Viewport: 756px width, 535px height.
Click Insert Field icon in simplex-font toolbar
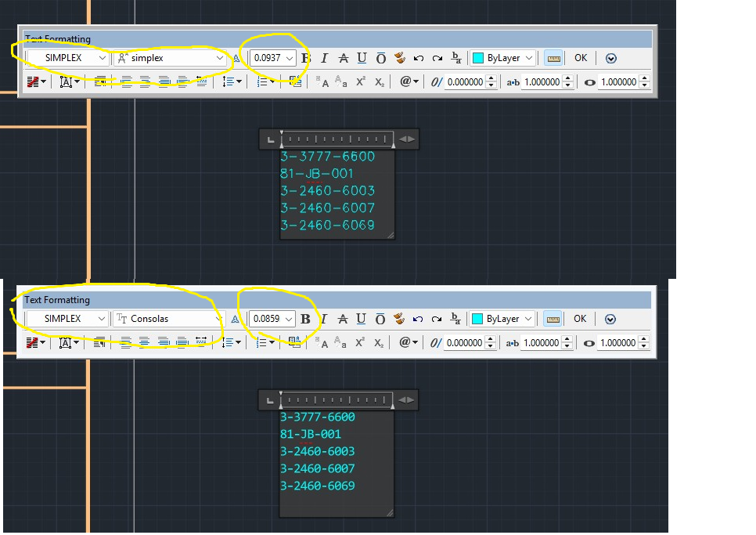296,82
